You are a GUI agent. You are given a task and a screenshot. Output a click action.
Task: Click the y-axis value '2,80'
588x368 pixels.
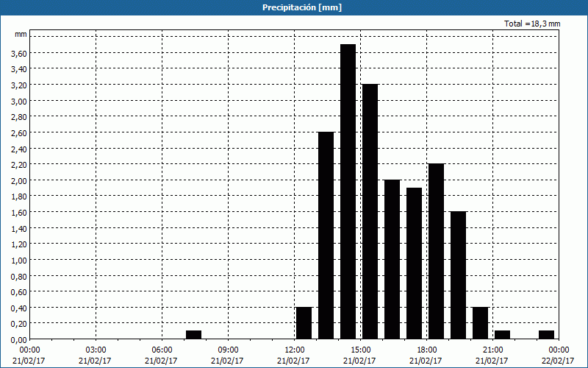point(19,117)
